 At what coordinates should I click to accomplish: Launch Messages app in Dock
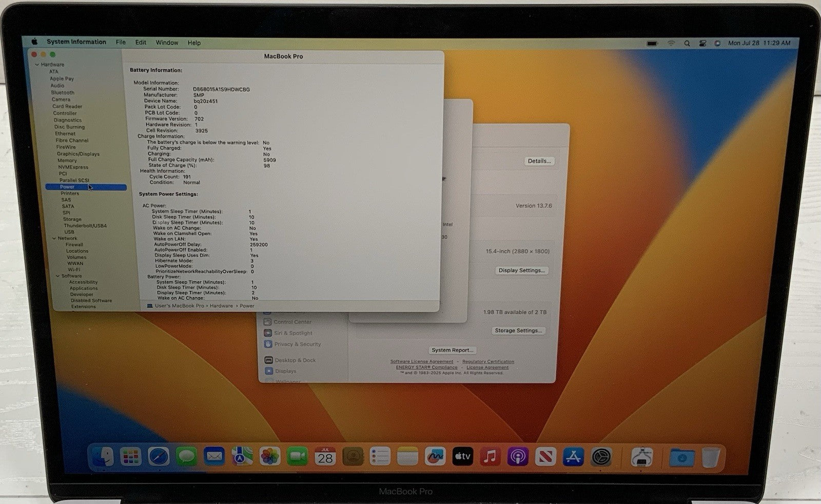pyautogui.click(x=186, y=456)
